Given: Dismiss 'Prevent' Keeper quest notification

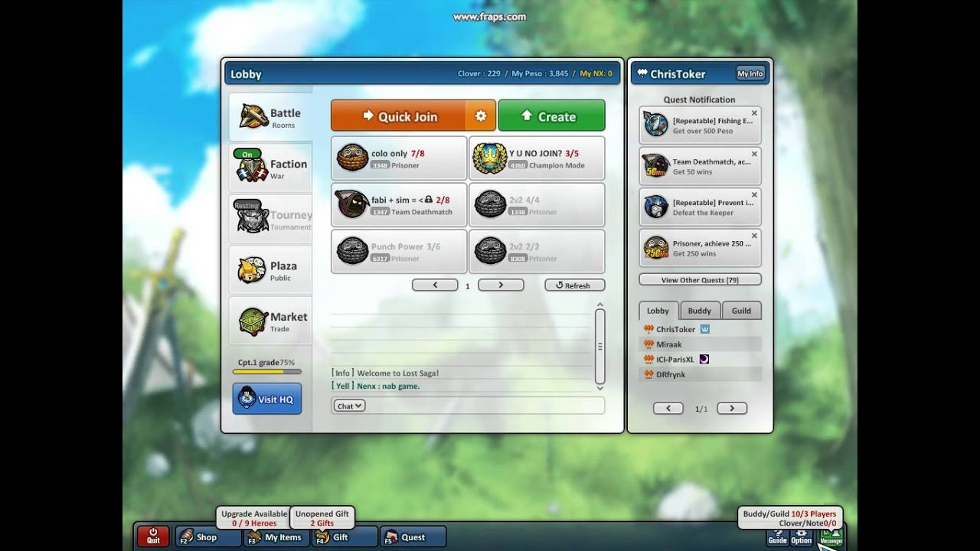Looking at the screenshot, I should click(754, 195).
